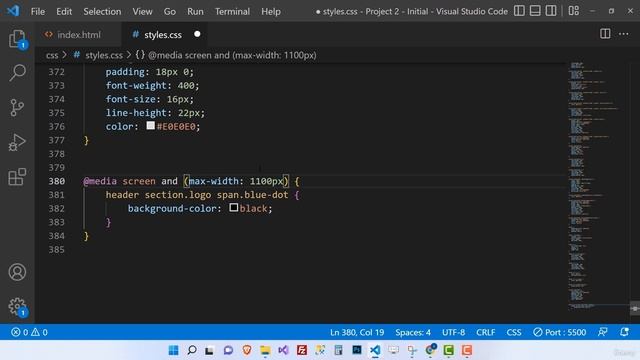Open the Manage gear icon
640x360 pixels.
(17, 306)
